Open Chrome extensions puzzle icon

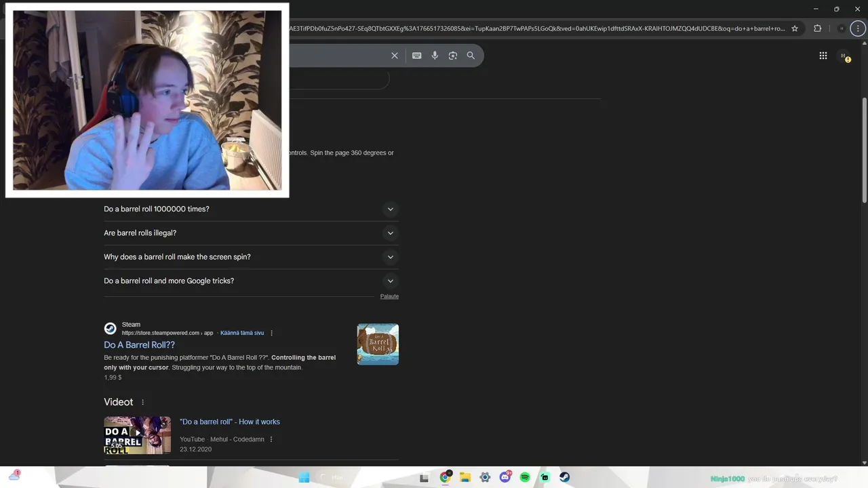click(x=817, y=28)
